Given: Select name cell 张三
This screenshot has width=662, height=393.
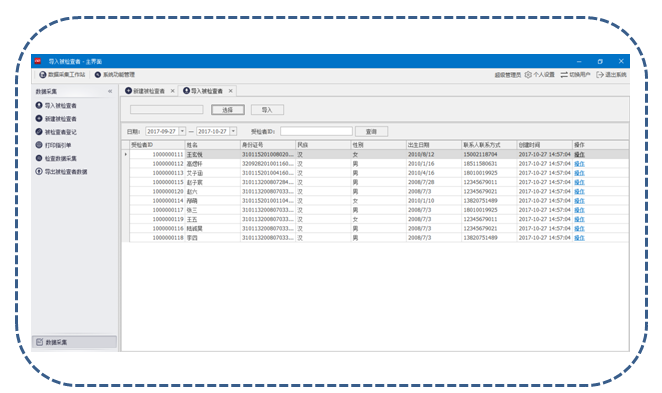Looking at the screenshot, I should coord(213,210).
